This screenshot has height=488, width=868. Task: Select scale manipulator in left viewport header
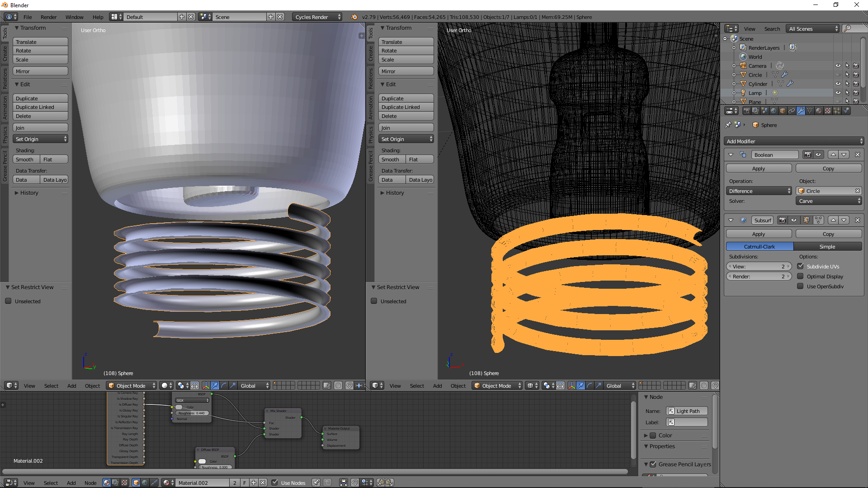(233, 385)
